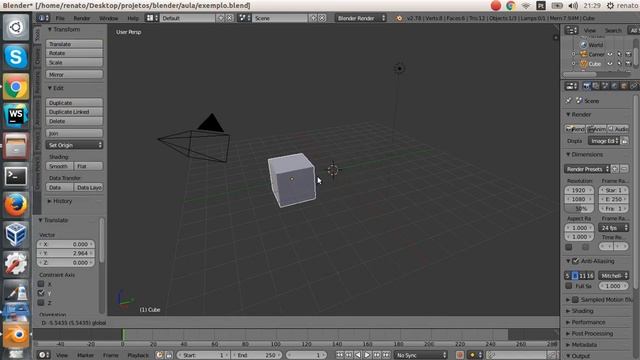
Task: Remove render preset with minus icon
Action: [x=624, y=169]
